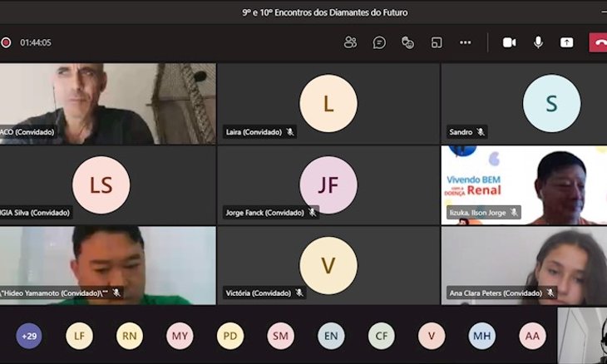This screenshot has height=364, width=607.
Task: Open the participants panel
Action: [350, 42]
